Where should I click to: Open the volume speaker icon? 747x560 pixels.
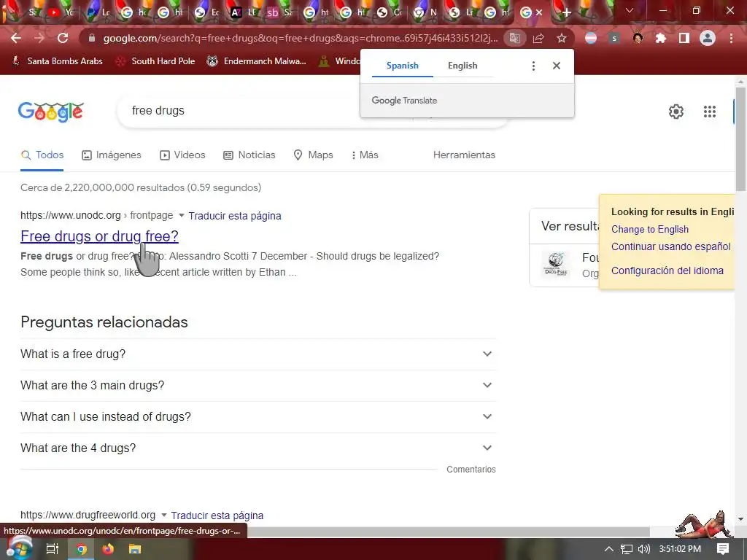coord(644,549)
